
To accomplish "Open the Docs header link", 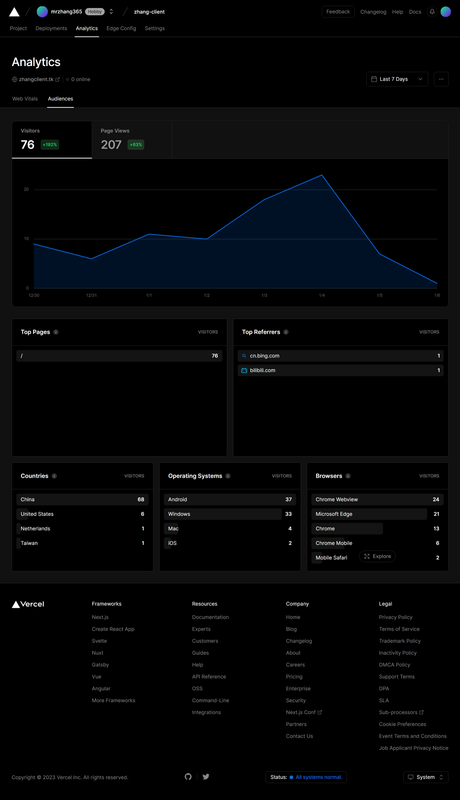I will click(415, 12).
